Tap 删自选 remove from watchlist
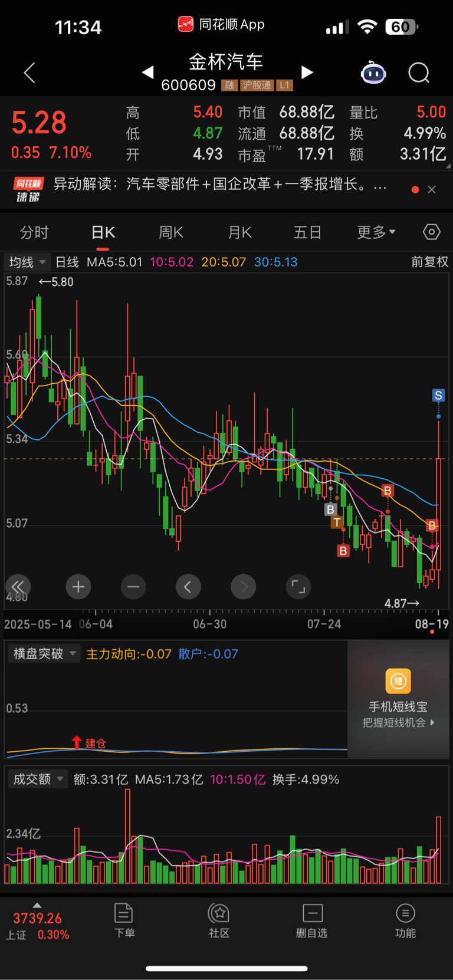453x980 pixels. tap(312, 920)
